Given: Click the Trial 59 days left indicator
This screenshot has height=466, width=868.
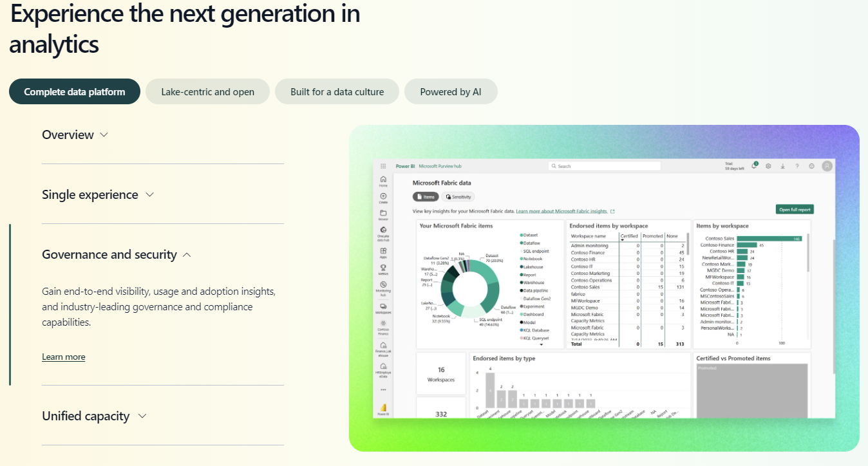Looking at the screenshot, I should pos(734,166).
